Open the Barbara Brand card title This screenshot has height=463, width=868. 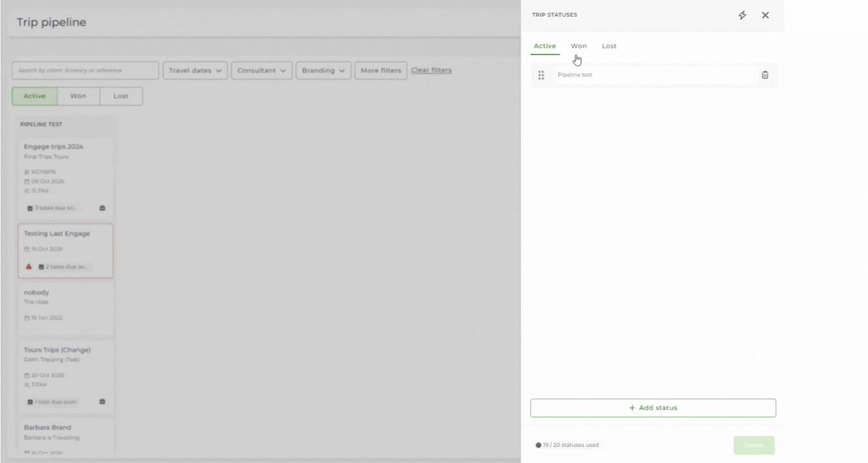tap(47, 427)
